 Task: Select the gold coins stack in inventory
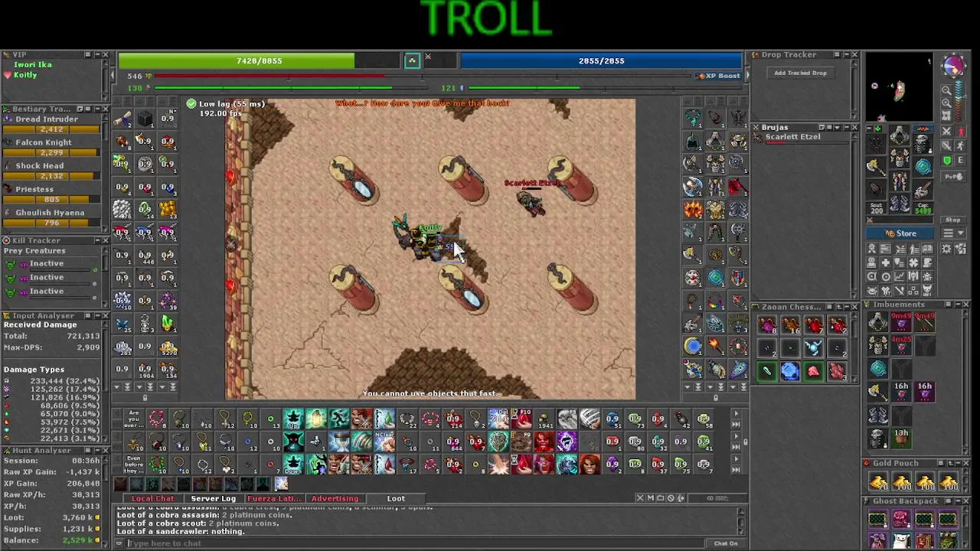(168, 209)
